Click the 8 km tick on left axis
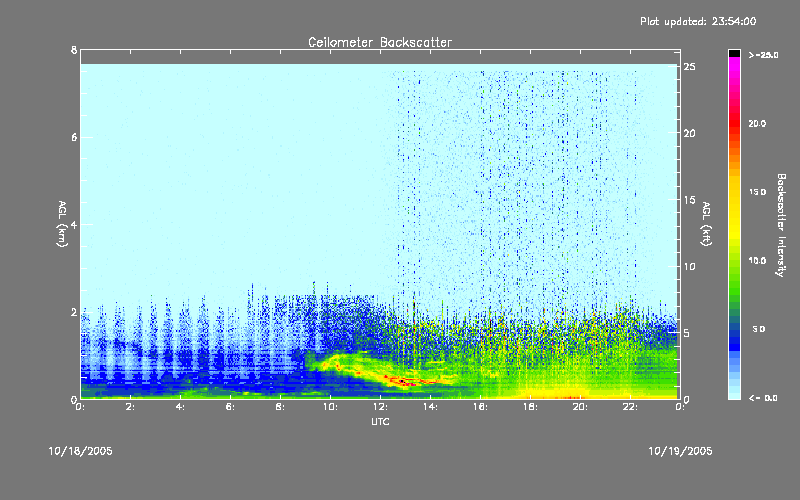The width and height of the screenshot is (800, 500). coord(74,50)
